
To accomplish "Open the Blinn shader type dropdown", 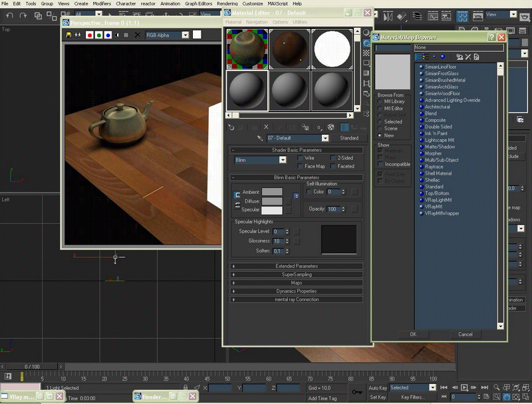I will click(x=283, y=159).
